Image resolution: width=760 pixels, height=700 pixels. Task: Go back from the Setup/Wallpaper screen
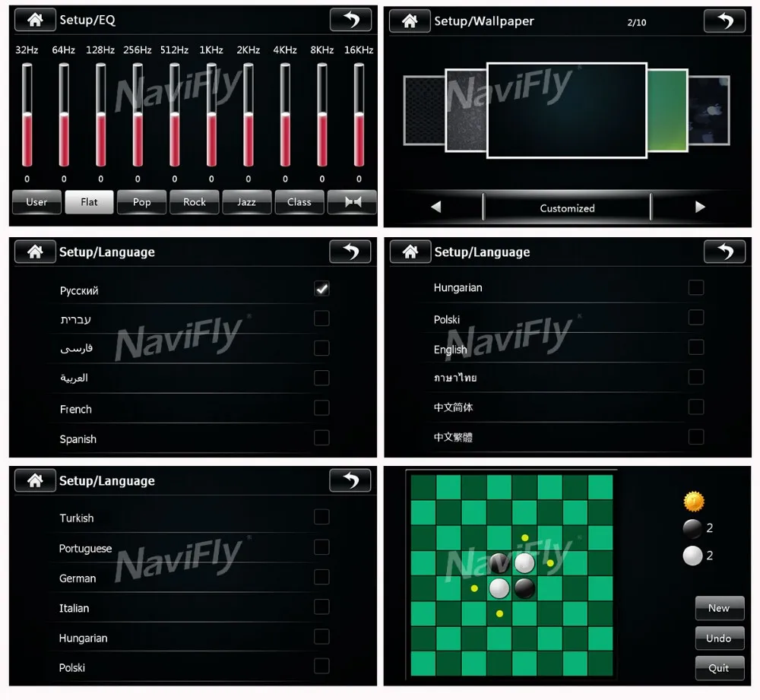click(x=724, y=21)
